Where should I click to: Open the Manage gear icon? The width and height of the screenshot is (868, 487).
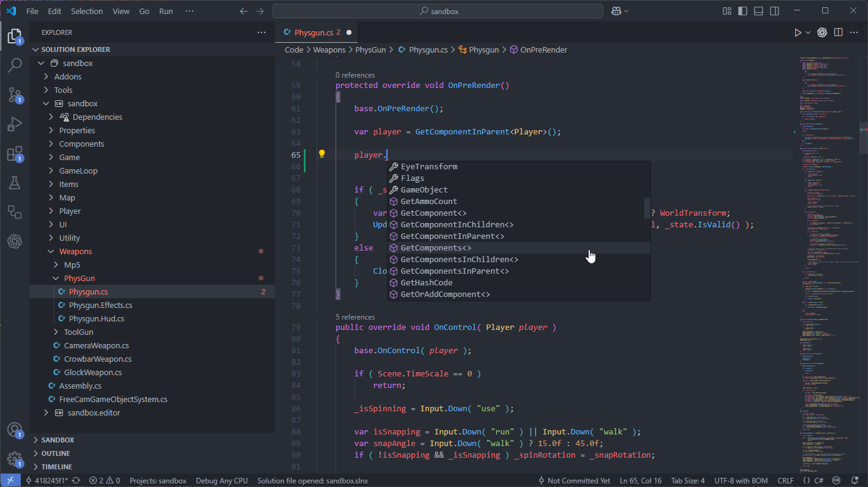pos(15,459)
